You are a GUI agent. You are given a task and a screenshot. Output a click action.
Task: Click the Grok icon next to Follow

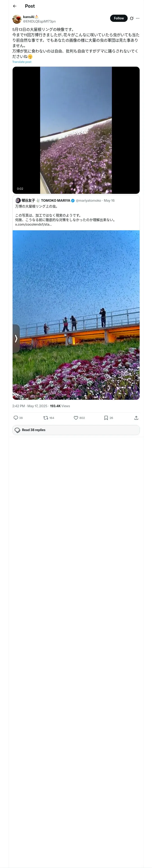(x=132, y=18)
